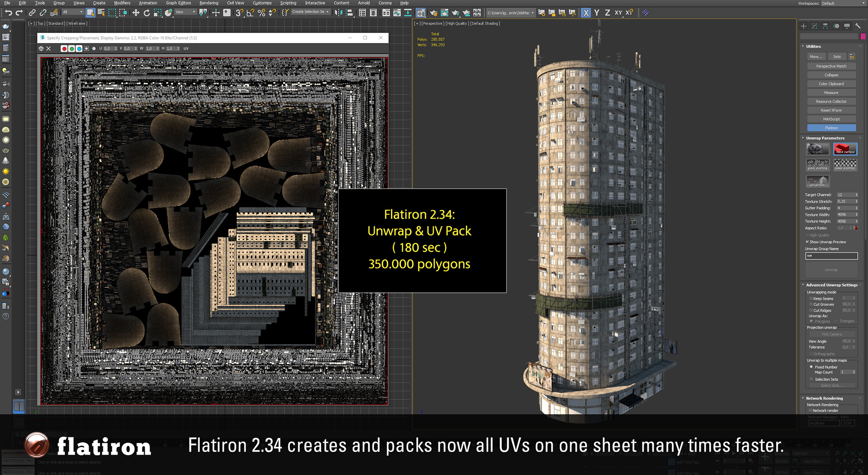Screen dimensions: 868x475
Task: Open the Hierarchy command panel tab
Action: point(826,26)
